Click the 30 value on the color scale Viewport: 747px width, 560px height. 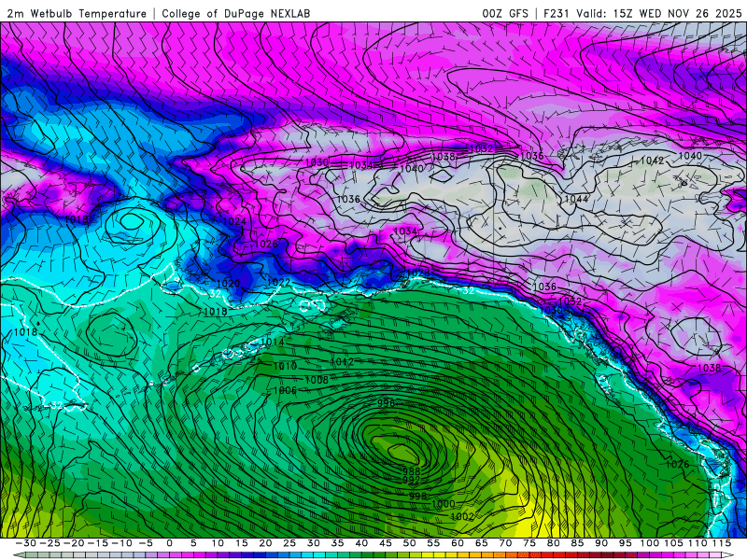click(x=314, y=543)
